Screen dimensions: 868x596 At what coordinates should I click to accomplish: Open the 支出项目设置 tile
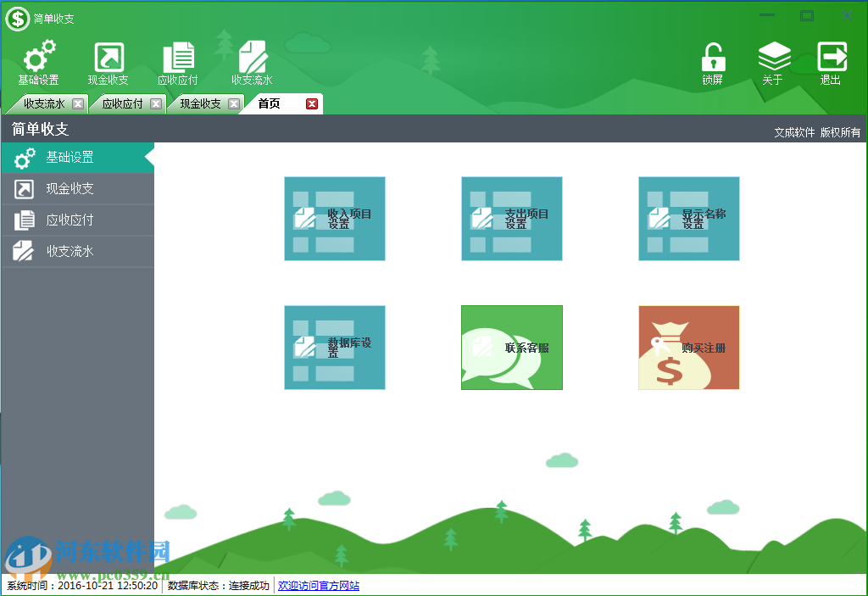click(512, 219)
